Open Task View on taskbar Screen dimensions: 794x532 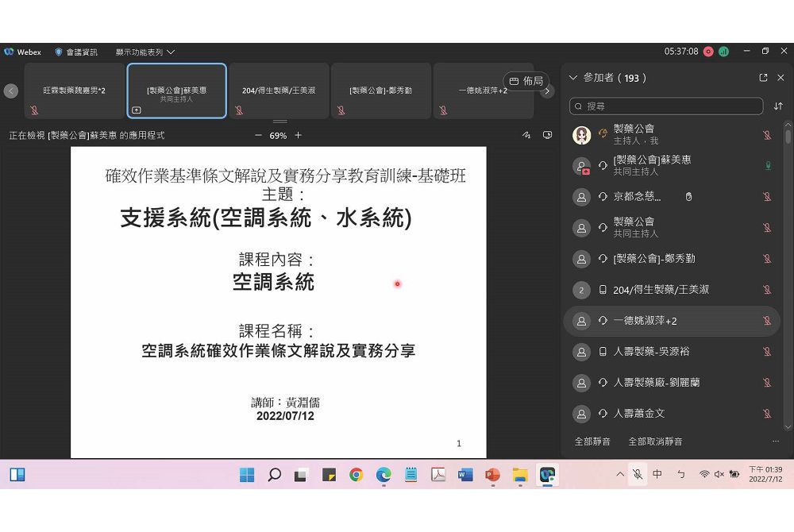(301, 475)
